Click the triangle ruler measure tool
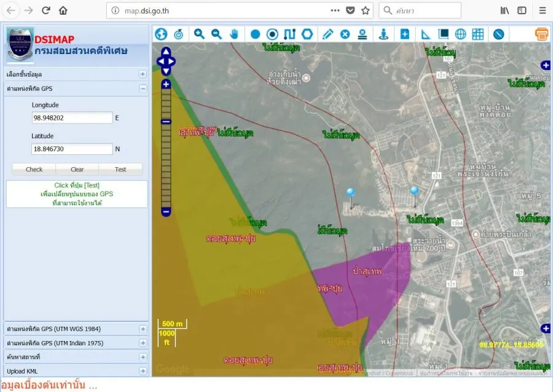 click(x=426, y=34)
